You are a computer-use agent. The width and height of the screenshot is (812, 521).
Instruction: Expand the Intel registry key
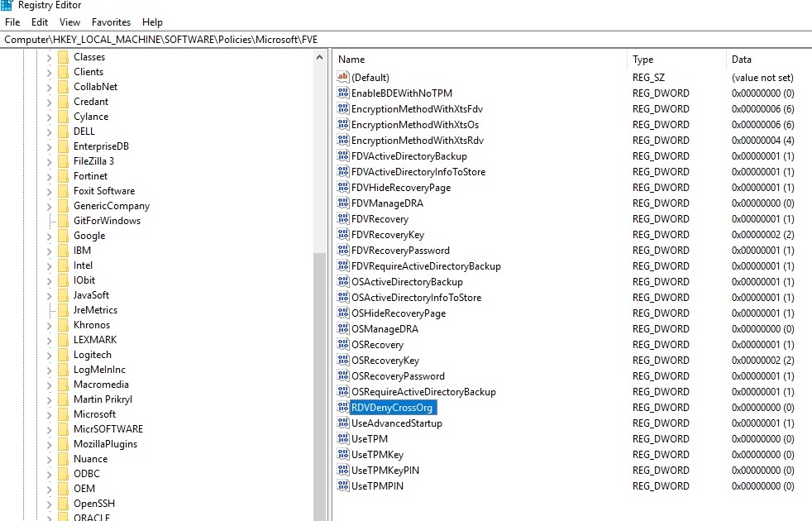point(48,265)
